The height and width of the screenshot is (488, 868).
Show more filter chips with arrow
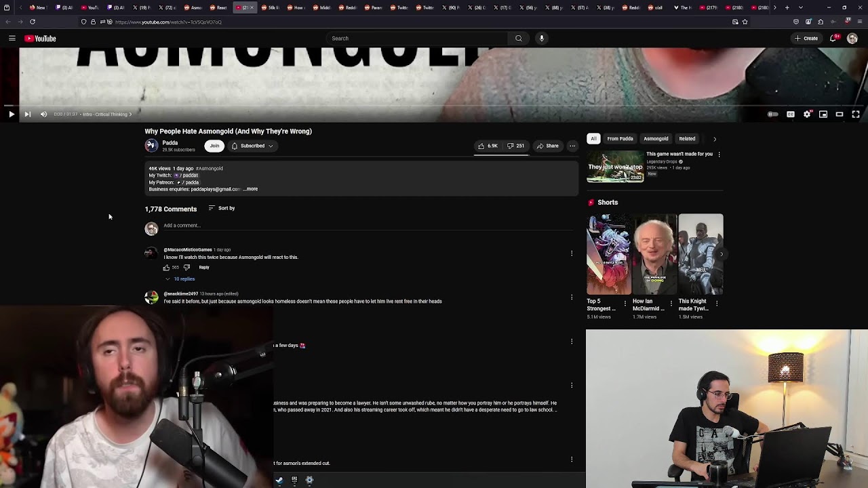click(x=714, y=139)
